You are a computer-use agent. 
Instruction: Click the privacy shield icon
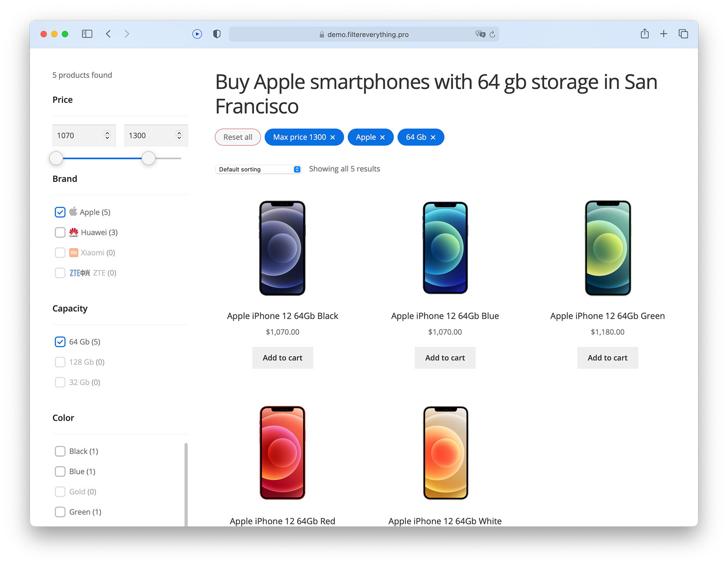(217, 34)
